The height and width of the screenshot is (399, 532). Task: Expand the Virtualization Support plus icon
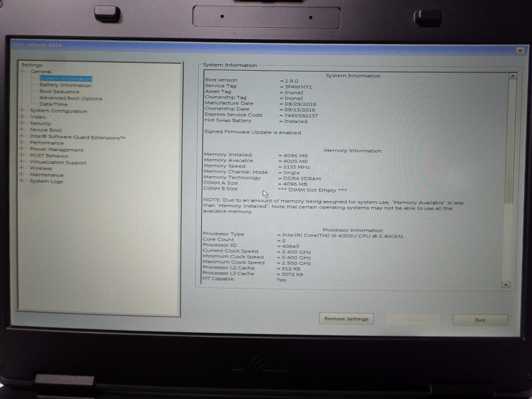pos(22,162)
